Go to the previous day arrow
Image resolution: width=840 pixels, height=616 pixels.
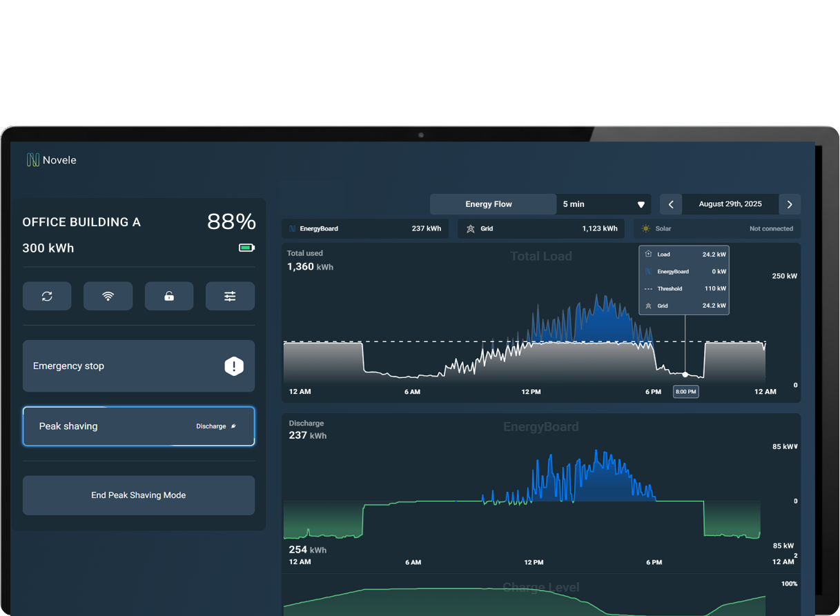pos(671,204)
